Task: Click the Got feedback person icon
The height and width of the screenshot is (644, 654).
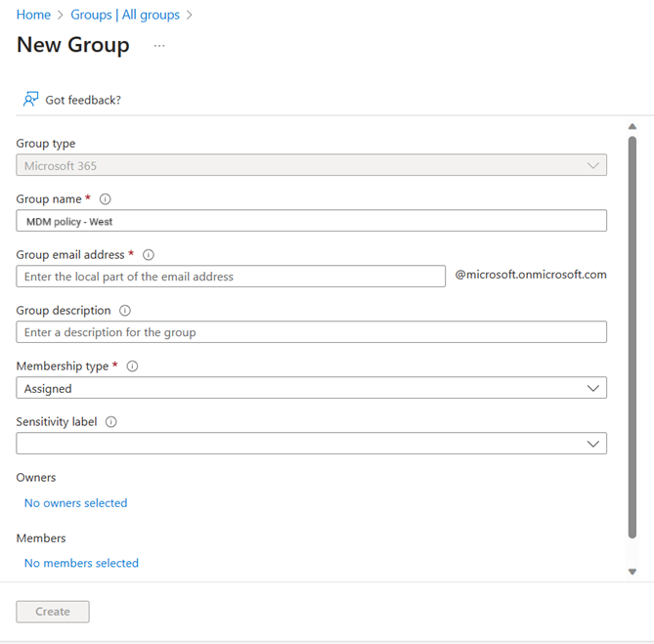Action: [31, 99]
